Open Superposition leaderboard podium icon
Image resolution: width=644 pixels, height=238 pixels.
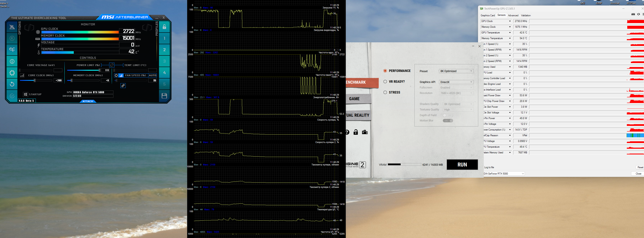point(365,132)
